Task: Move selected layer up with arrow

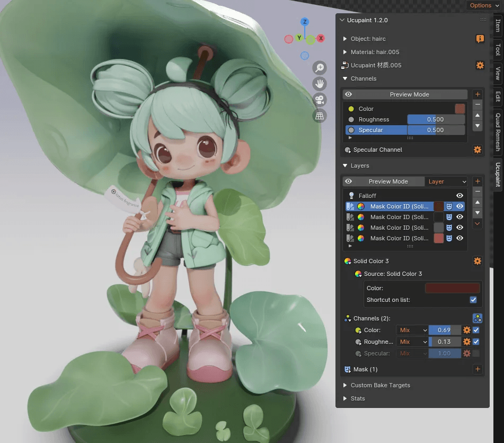Action: pos(478,202)
